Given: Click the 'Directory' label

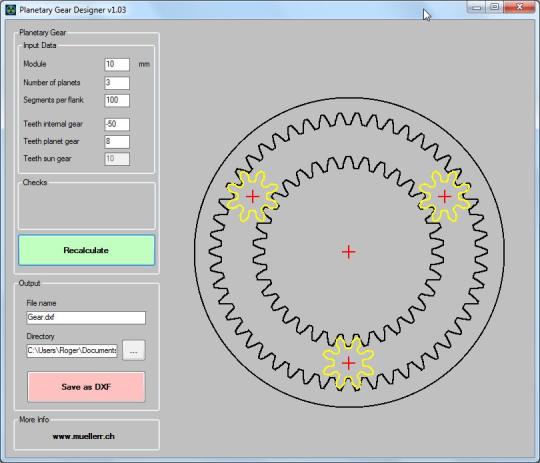Looking at the screenshot, I should [41, 336].
